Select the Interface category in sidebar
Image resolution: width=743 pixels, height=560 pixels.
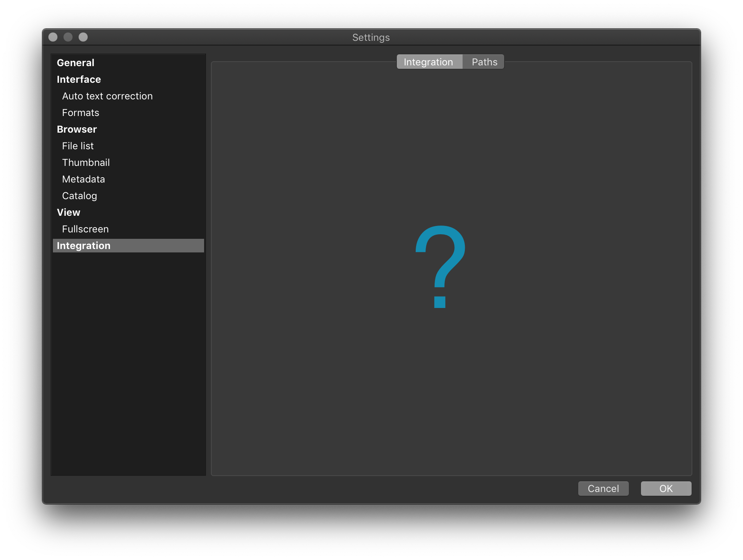click(x=79, y=79)
